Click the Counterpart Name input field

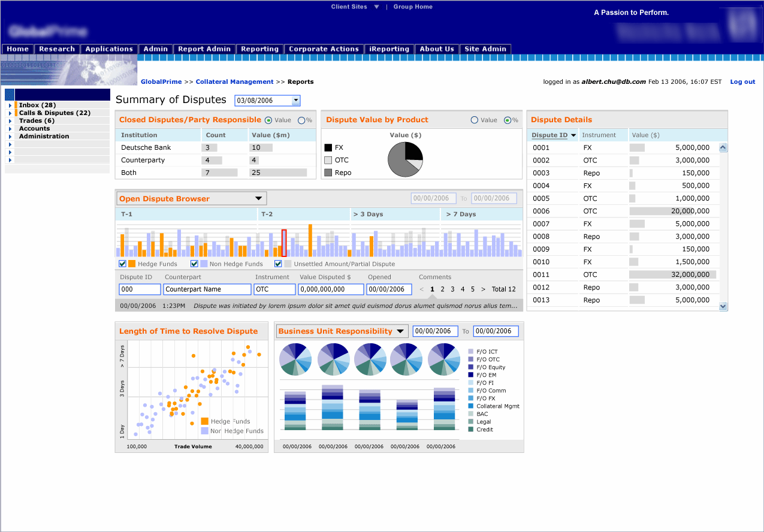pos(207,289)
